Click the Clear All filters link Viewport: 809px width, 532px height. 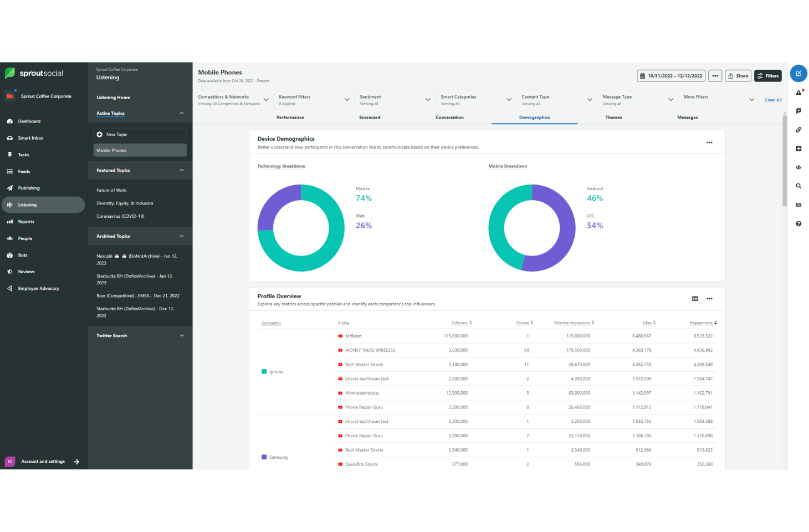click(773, 100)
